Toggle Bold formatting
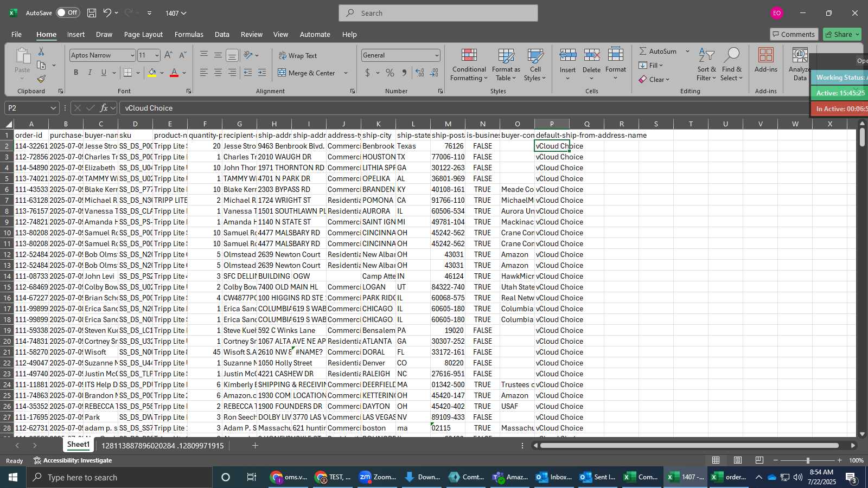868x488 pixels. [76, 73]
